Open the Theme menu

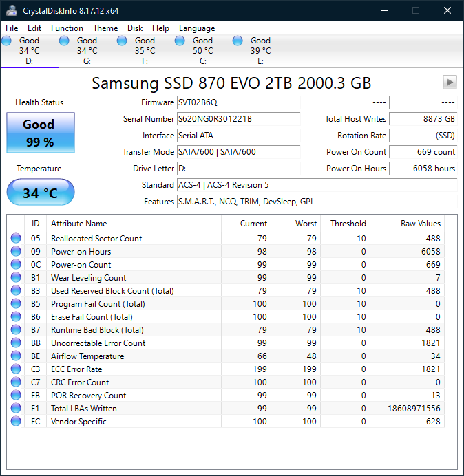pyautogui.click(x=105, y=28)
